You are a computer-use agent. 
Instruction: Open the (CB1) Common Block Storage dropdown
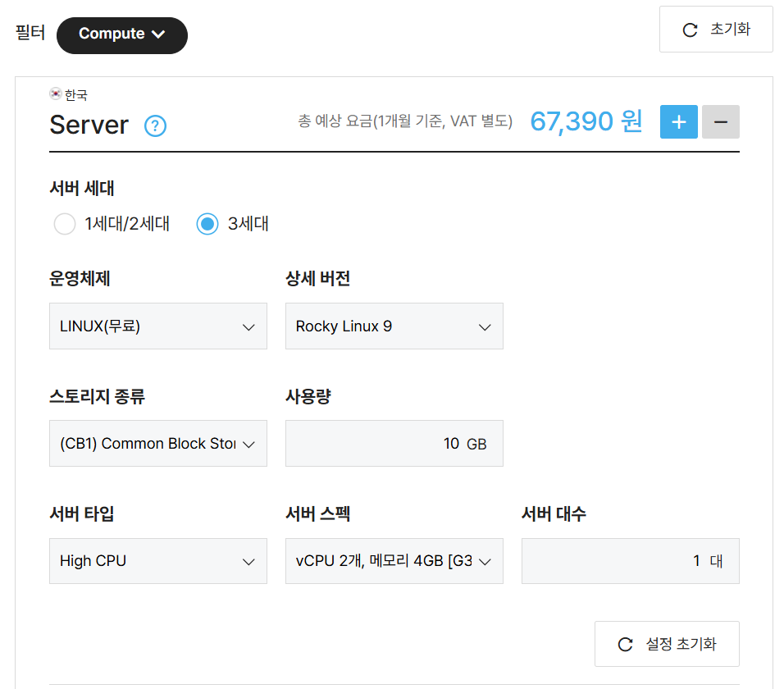pos(158,444)
